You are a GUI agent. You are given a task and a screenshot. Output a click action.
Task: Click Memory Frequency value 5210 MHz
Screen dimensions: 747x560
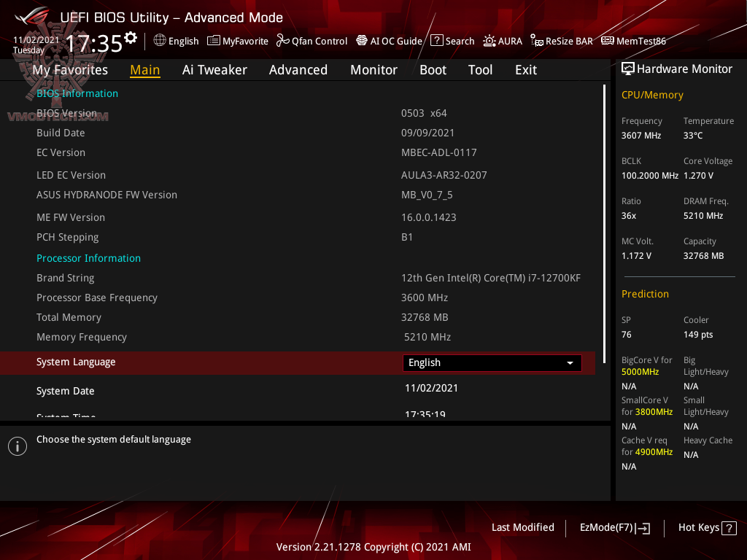point(427,337)
